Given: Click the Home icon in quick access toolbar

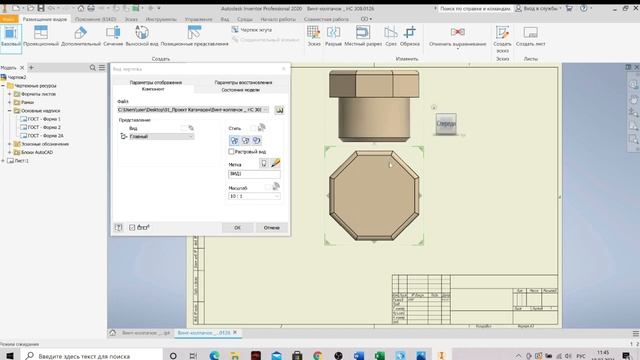Looking at the screenshot, I should (x=81, y=8).
